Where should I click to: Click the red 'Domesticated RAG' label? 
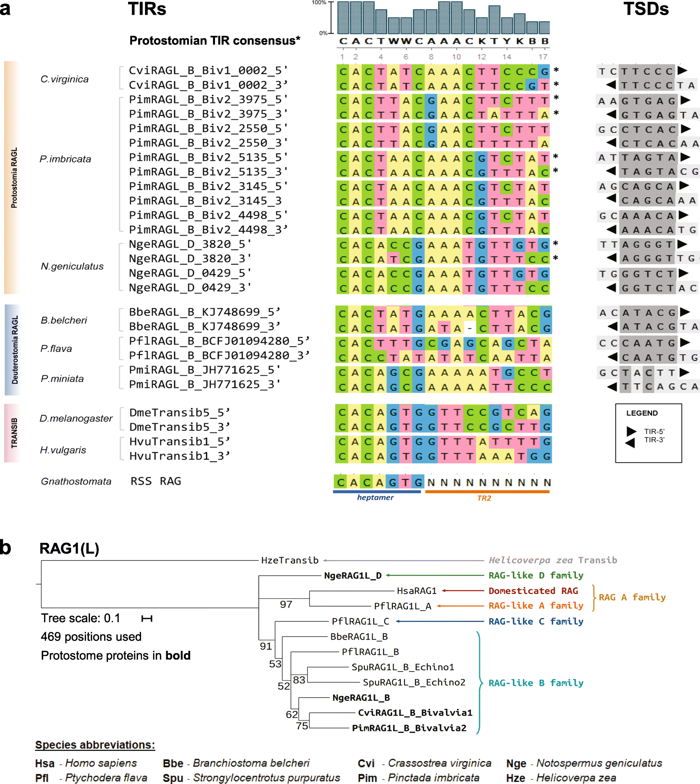[533, 591]
